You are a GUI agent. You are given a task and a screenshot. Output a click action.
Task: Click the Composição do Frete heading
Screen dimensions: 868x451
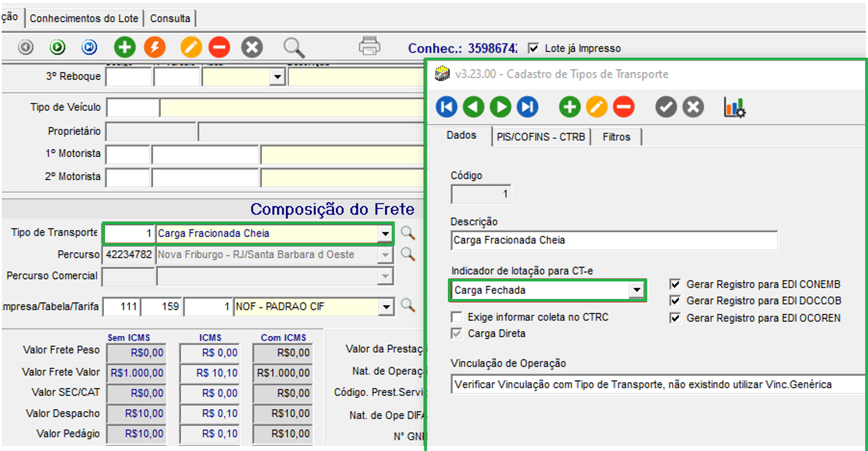click(333, 209)
